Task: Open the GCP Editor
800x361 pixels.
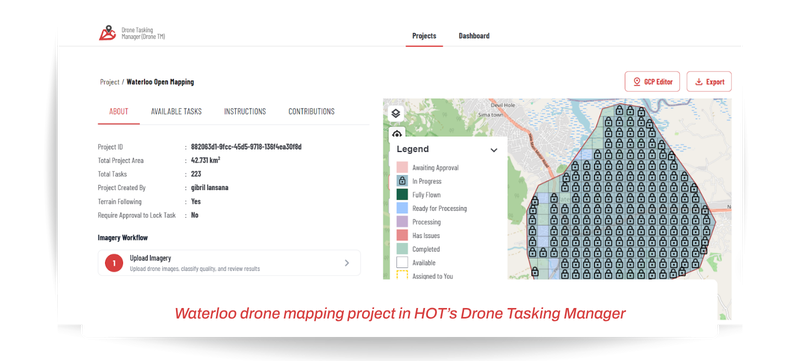Action: pos(652,82)
